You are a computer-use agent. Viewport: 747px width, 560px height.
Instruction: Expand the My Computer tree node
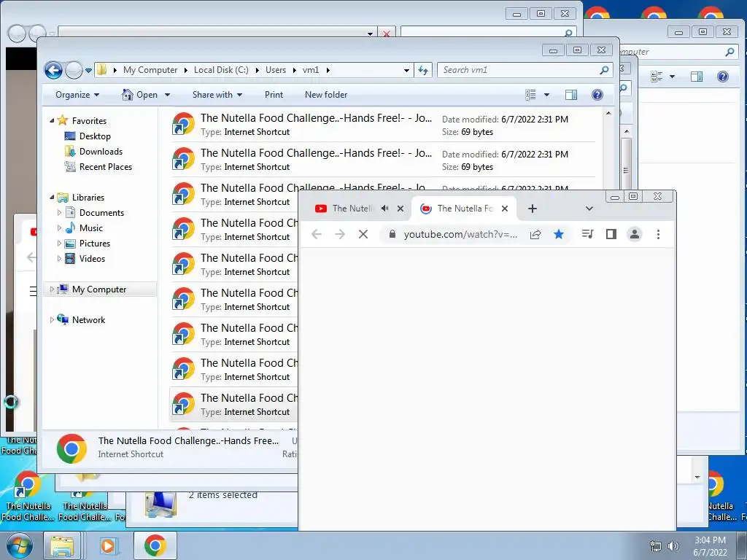pyautogui.click(x=52, y=289)
